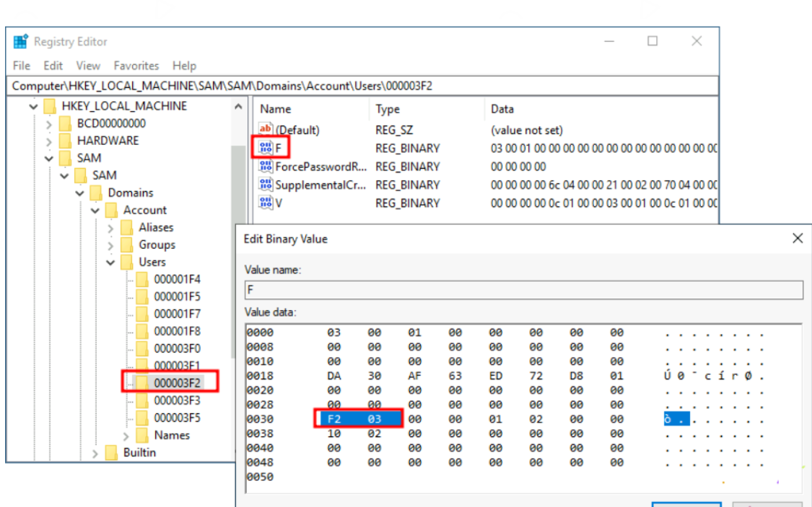This screenshot has width=812, height=507.
Task: Click the DA byte at offset 0018
Action: click(x=334, y=376)
